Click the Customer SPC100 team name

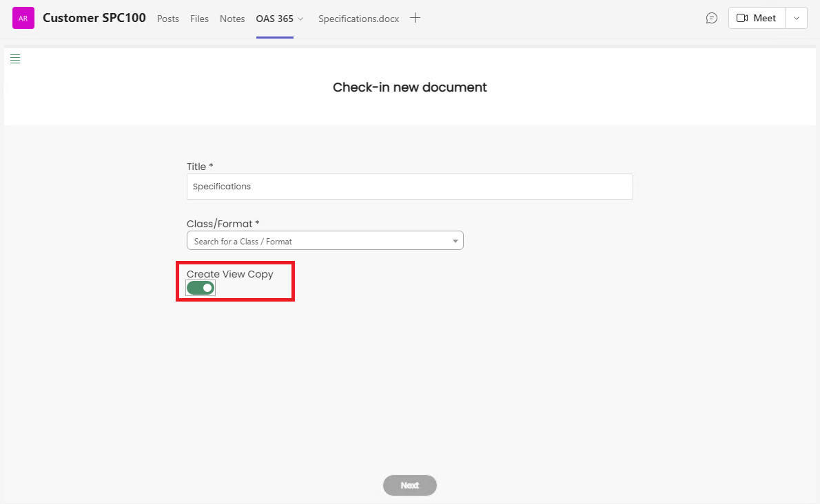click(x=94, y=18)
